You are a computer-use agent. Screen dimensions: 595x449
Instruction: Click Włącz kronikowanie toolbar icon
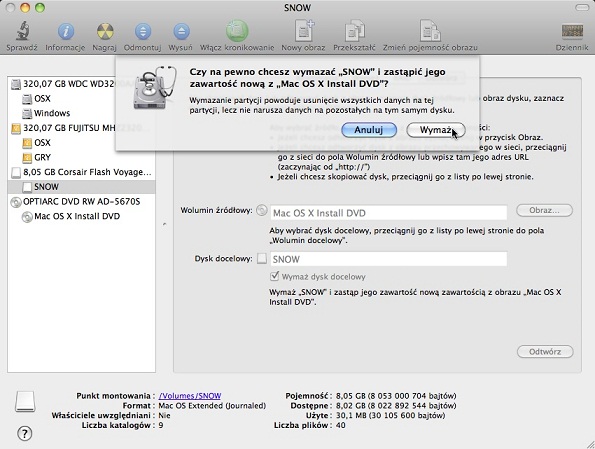tap(237, 30)
